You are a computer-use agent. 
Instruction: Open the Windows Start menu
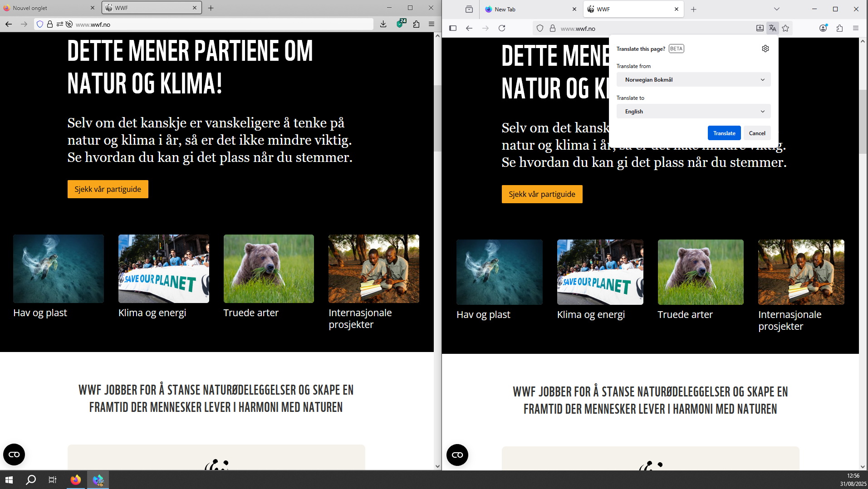click(x=9, y=479)
